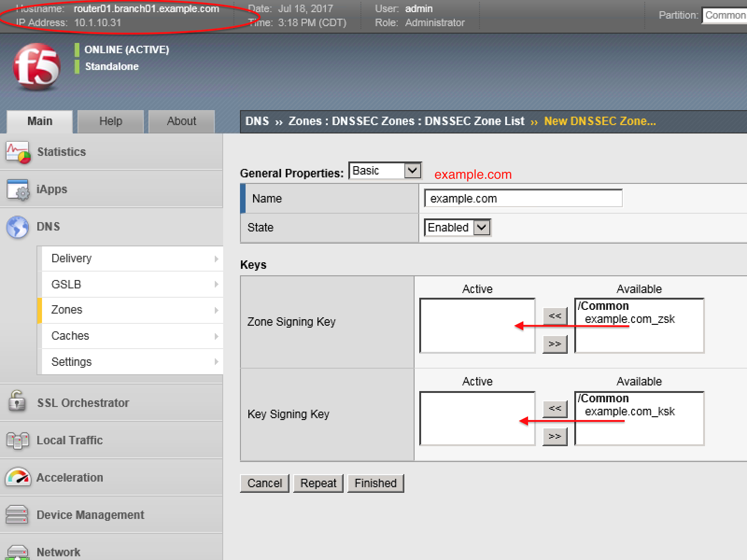Click the Name input field
Image resolution: width=747 pixels, height=560 pixels.
coord(523,198)
